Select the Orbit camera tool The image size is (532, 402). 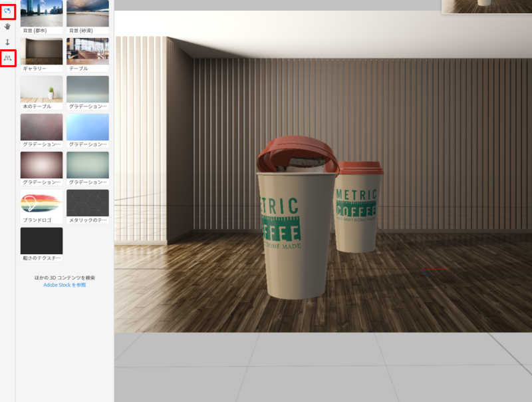tap(8, 11)
